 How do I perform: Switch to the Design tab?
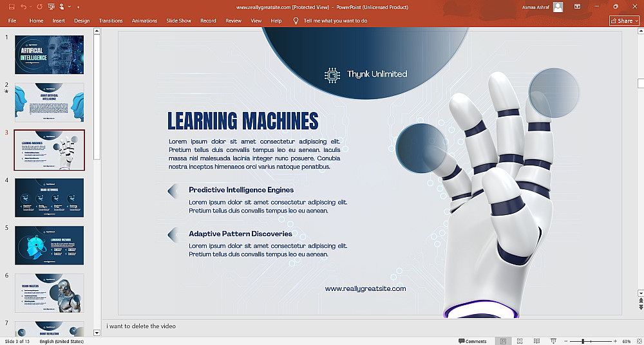point(82,21)
